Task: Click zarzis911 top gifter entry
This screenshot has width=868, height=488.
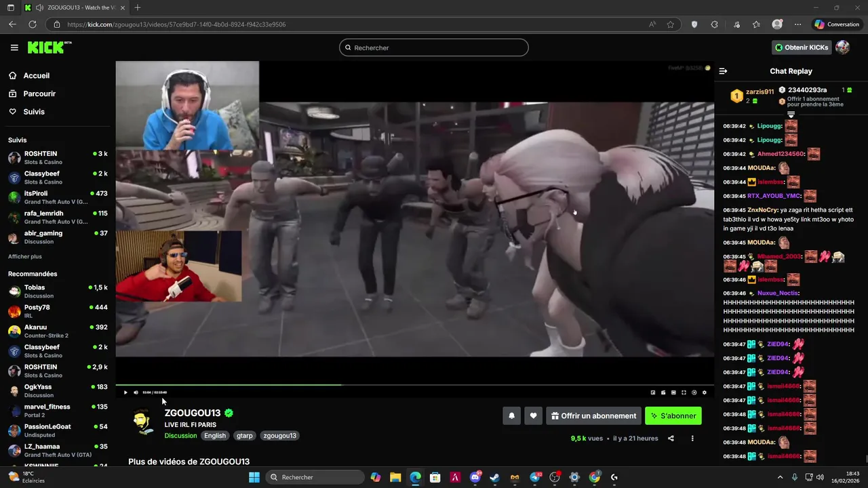Action: pyautogui.click(x=751, y=96)
